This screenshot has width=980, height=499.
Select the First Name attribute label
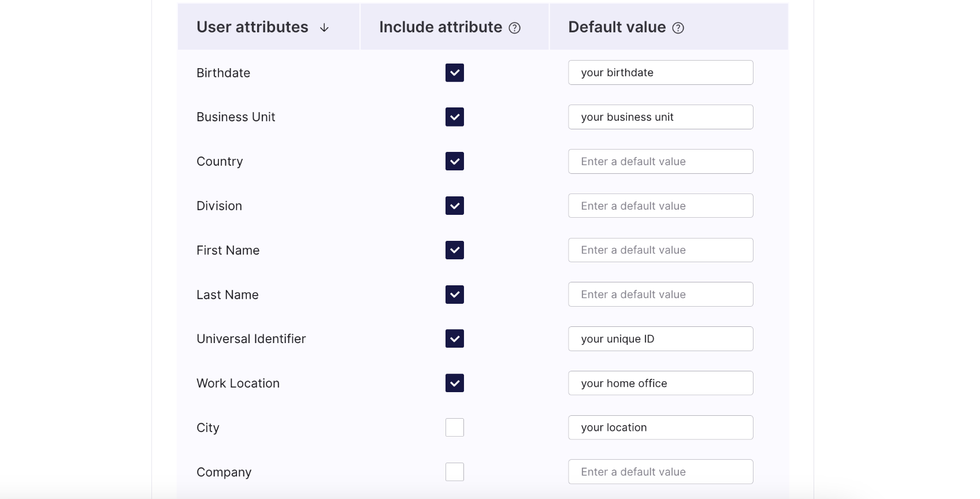click(x=228, y=250)
